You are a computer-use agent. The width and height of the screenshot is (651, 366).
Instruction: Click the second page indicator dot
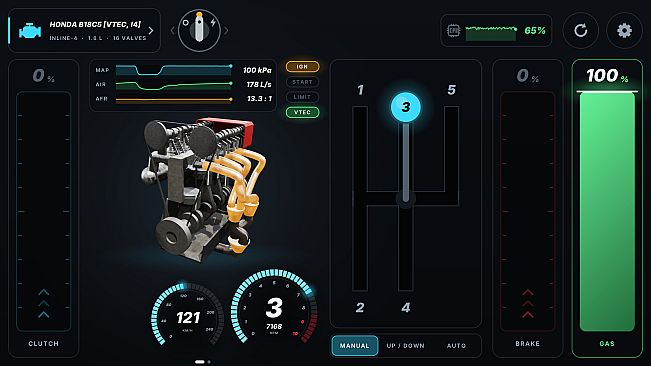tap(209, 362)
